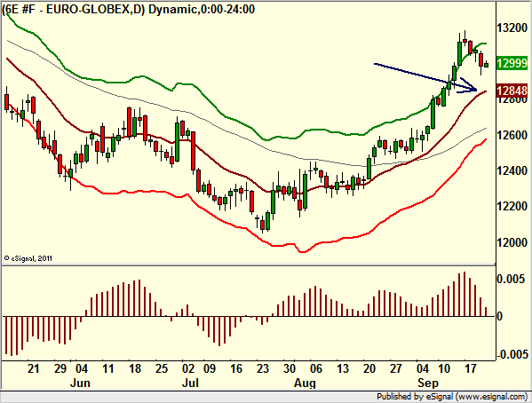This screenshot has width=532, height=403.
Task: Click 'Published by eSignal (www.esignal.com)' footer
Action: click(452, 397)
